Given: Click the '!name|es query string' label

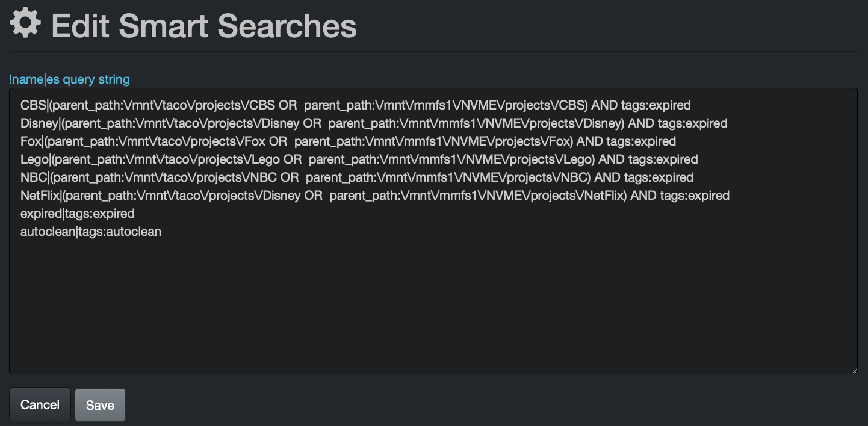Looking at the screenshot, I should tap(69, 79).
